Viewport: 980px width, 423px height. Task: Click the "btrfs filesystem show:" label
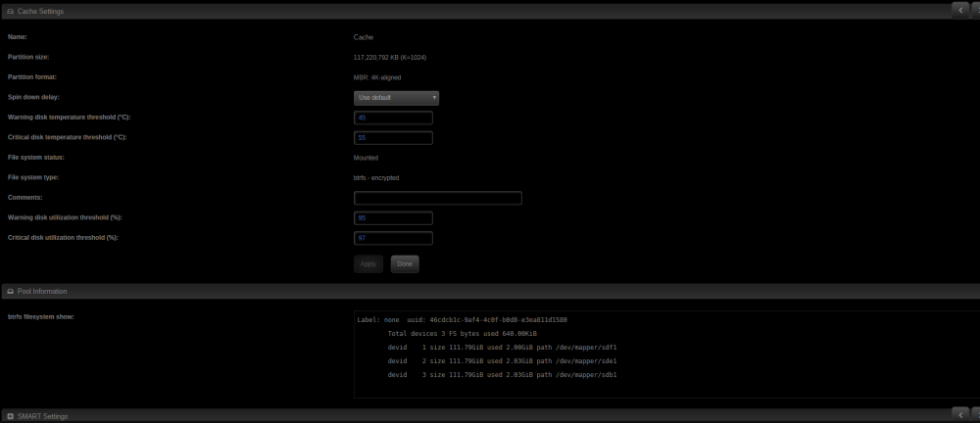(x=40, y=317)
